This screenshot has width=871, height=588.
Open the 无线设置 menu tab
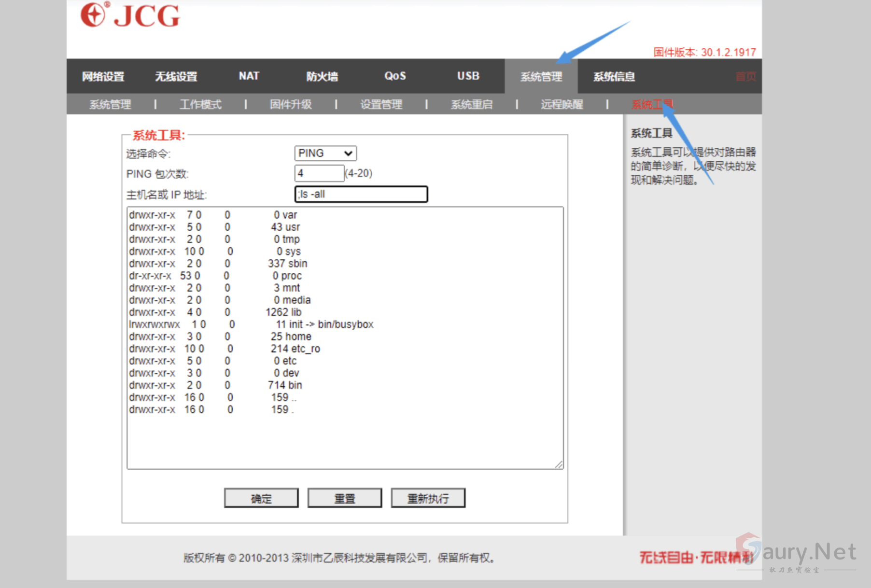176,76
